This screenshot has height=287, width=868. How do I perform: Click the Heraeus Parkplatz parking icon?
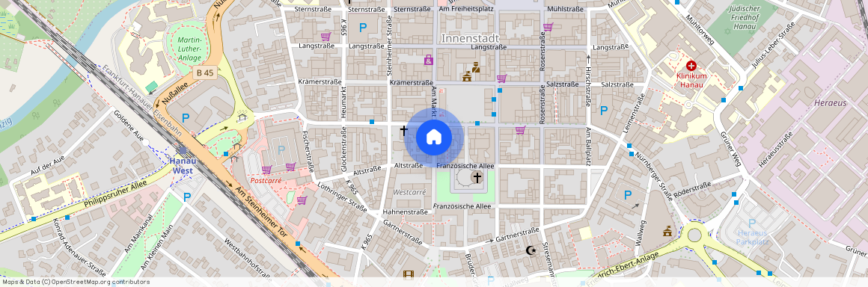(751, 223)
